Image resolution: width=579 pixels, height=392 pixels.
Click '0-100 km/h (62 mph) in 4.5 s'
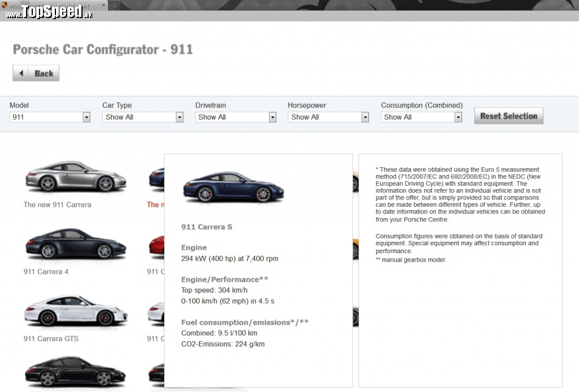[228, 301]
